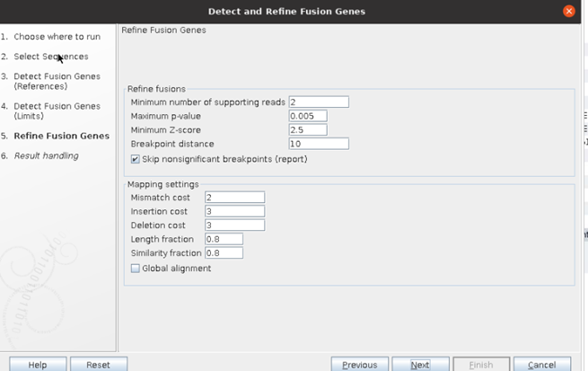Image resolution: width=588 pixels, height=371 pixels.
Task: Click the Maximum p-value label
Action: click(x=166, y=116)
